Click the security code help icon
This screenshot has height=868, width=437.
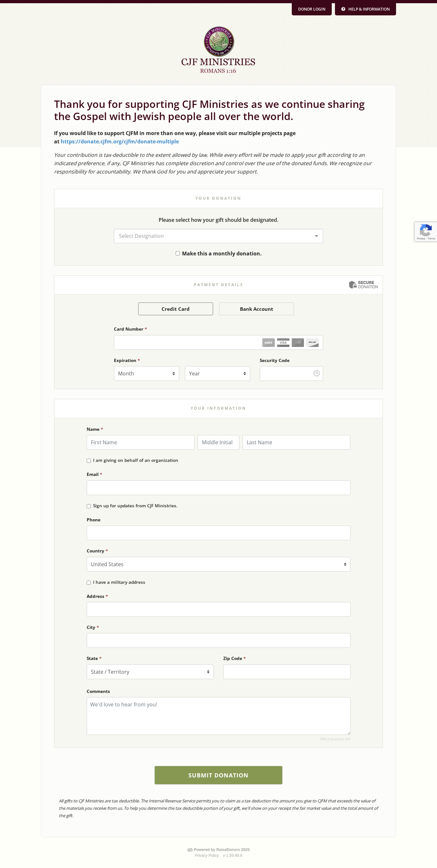coord(316,373)
